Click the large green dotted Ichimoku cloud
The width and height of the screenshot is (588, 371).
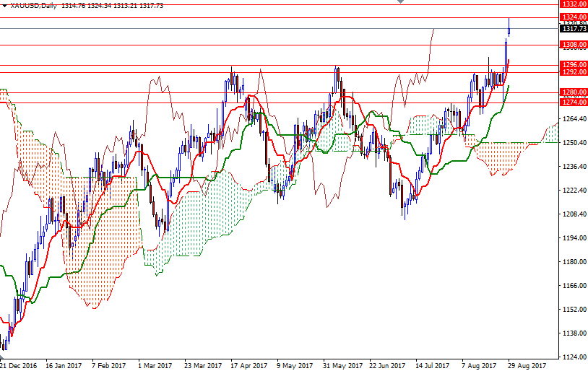pyautogui.click(x=202, y=217)
